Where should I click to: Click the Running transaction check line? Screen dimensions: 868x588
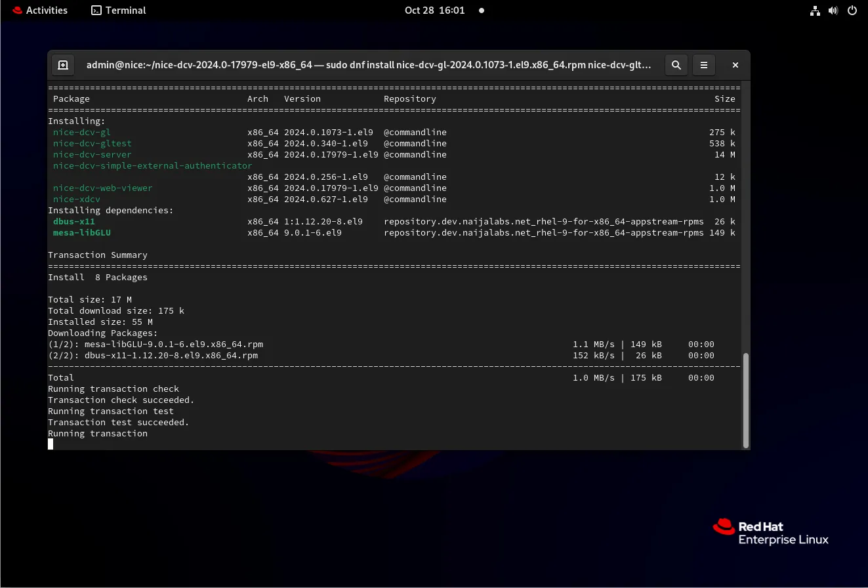[114, 389]
